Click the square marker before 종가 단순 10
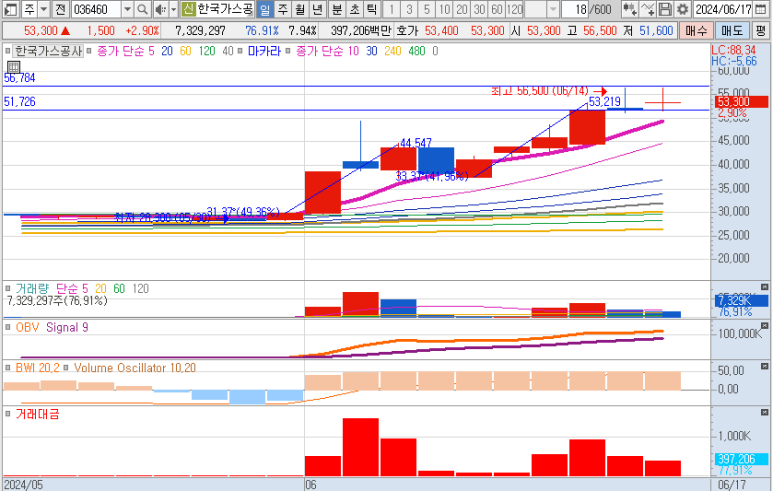The width and height of the screenshot is (773, 491). pyautogui.click(x=288, y=51)
